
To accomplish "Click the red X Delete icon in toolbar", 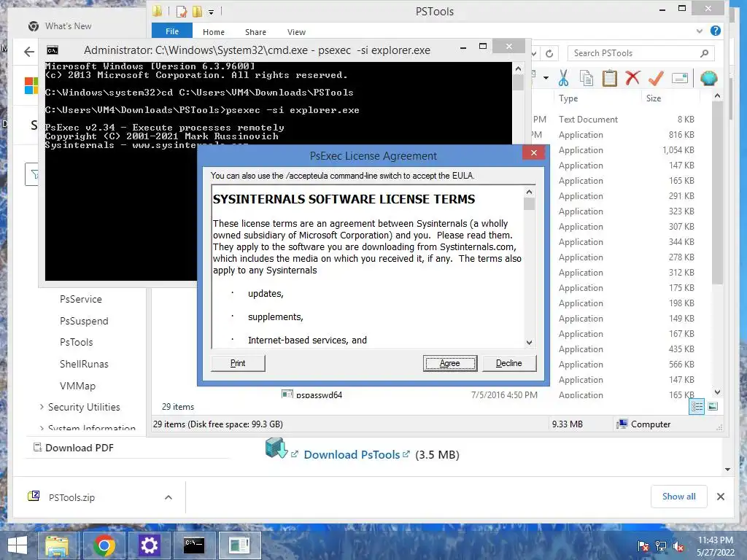I will 632,77.
